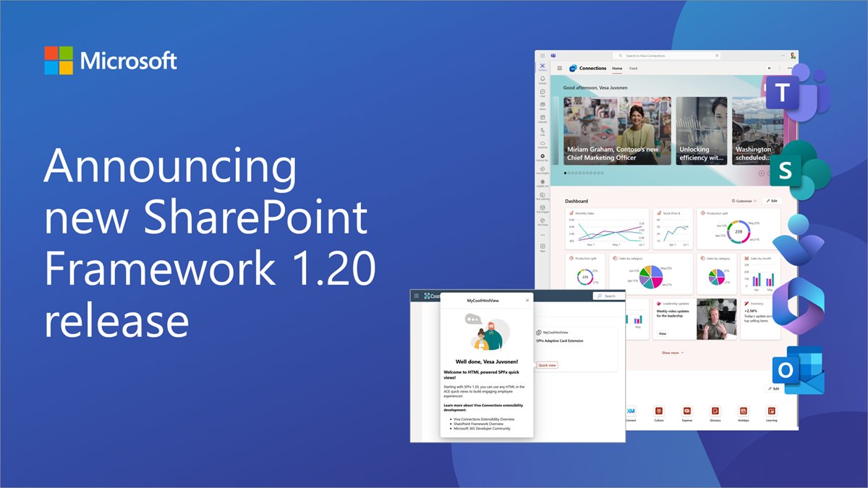Click Search box in the SharePoint window
The height and width of the screenshot is (488, 868).
pyautogui.click(x=608, y=296)
